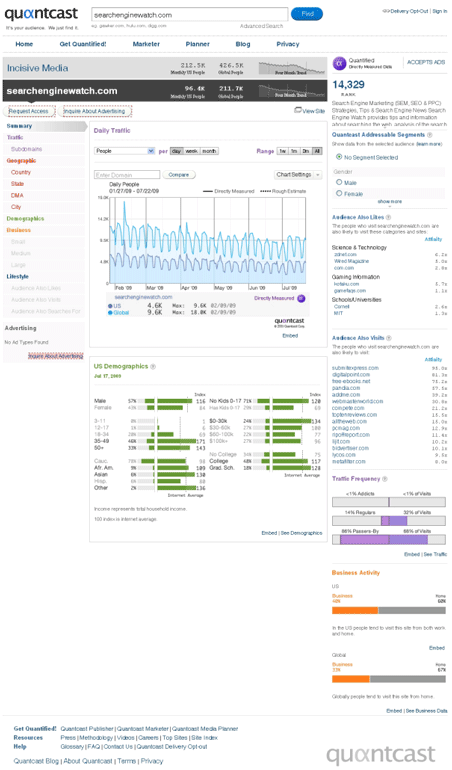This screenshot has width=452, height=770.
Task: Open help icon beside US Demographics
Action: (x=153, y=366)
